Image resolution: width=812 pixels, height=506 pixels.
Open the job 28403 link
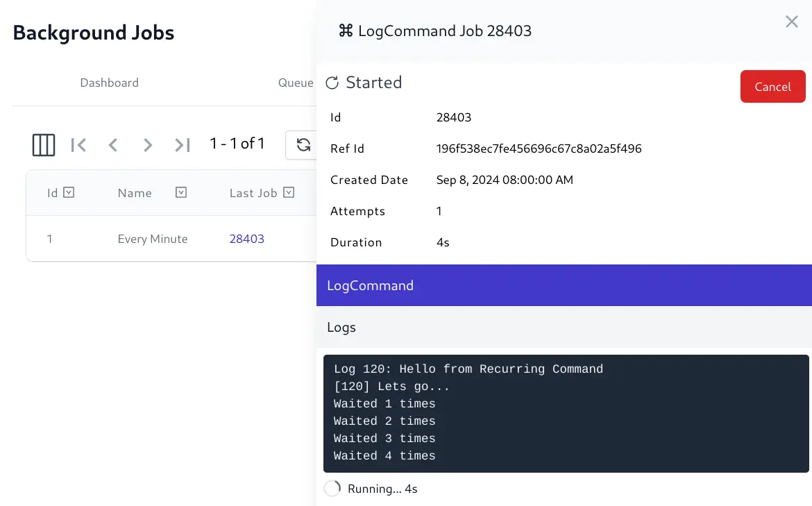[x=246, y=239]
